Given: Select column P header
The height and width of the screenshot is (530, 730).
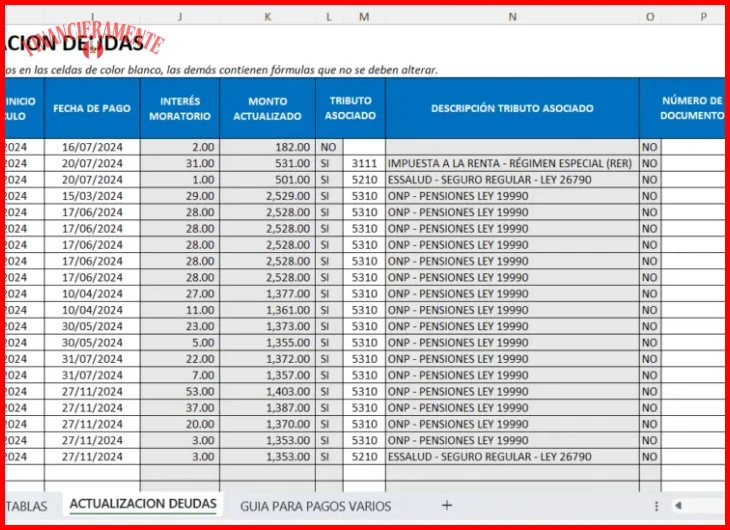Looking at the screenshot, I should click(703, 17).
